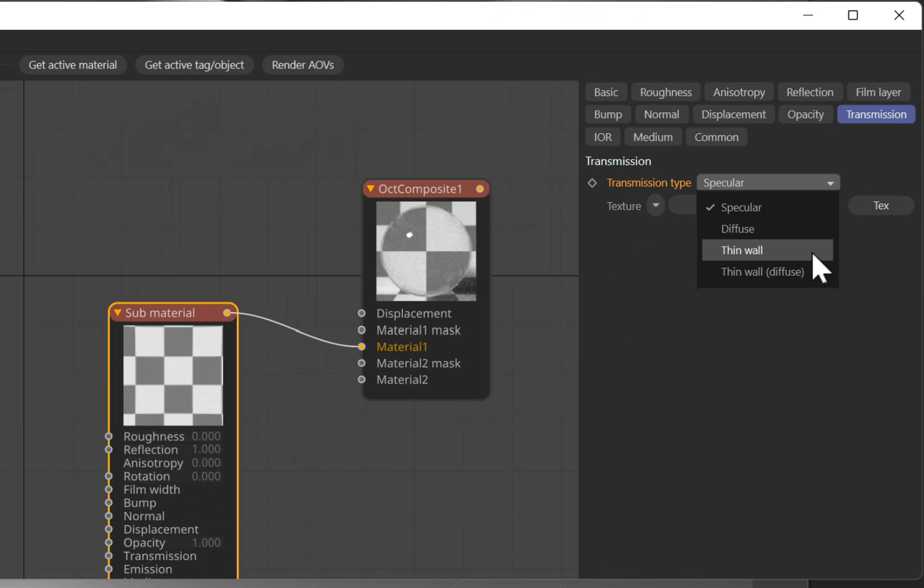This screenshot has width=924, height=588.
Task: Click the Bump port on Sub material
Action: point(108,503)
